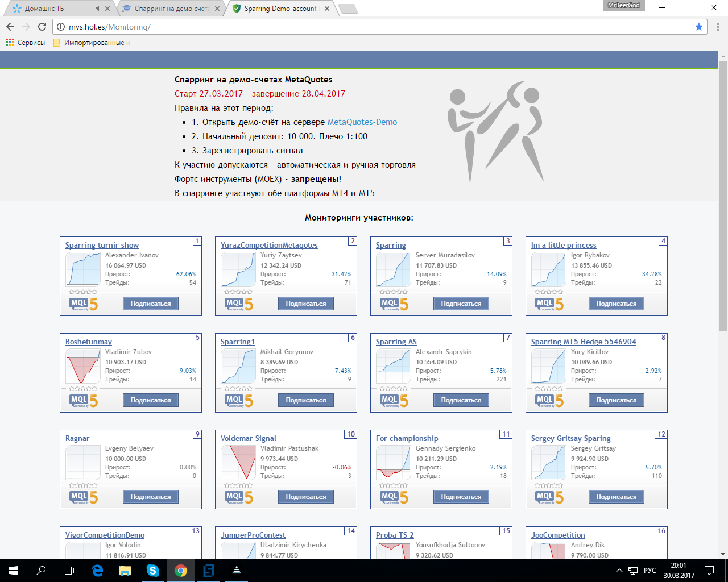The height and width of the screenshot is (582, 728).
Task: Switch to Спарринг на демо счета tab
Action: pos(171,9)
